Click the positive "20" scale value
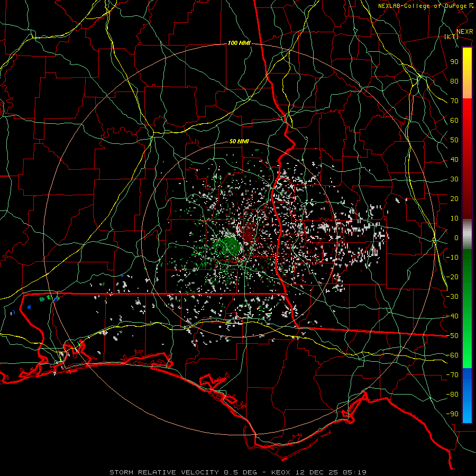The image size is (476, 476). point(454,198)
